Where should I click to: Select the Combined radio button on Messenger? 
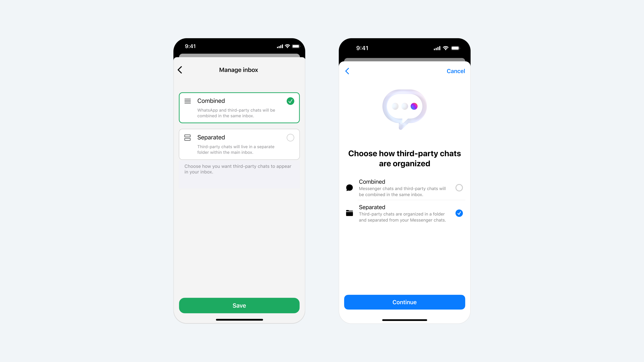459,187
